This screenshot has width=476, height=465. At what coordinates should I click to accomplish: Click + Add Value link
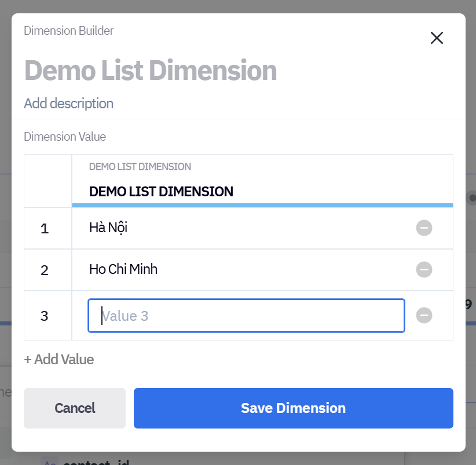point(59,360)
